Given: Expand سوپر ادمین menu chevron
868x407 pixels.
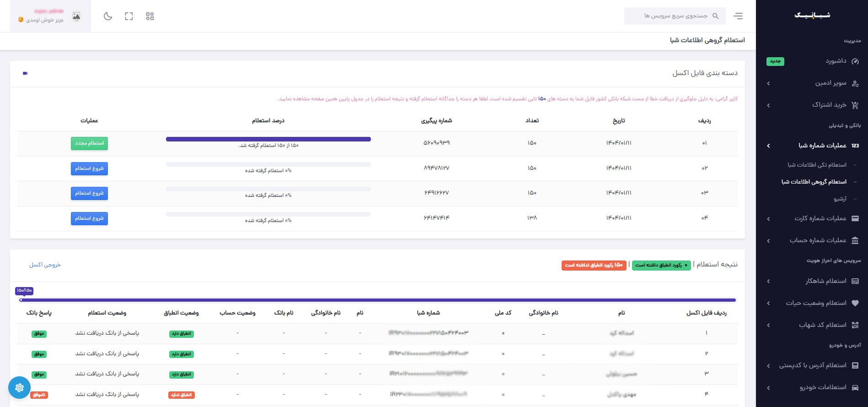Looking at the screenshot, I should coord(768,83).
